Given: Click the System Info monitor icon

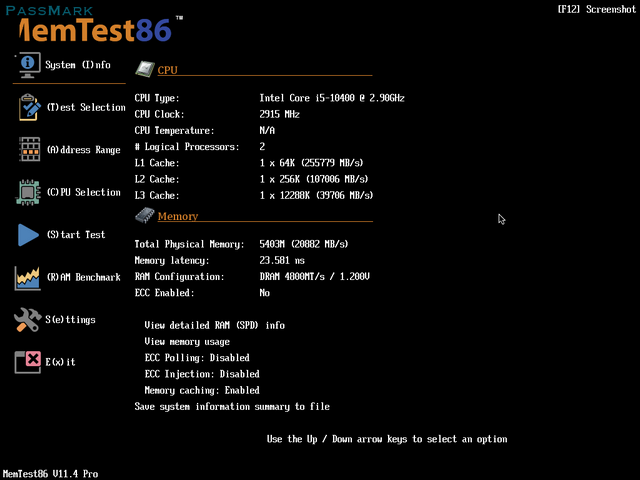Looking at the screenshot, I should [28, 65].
